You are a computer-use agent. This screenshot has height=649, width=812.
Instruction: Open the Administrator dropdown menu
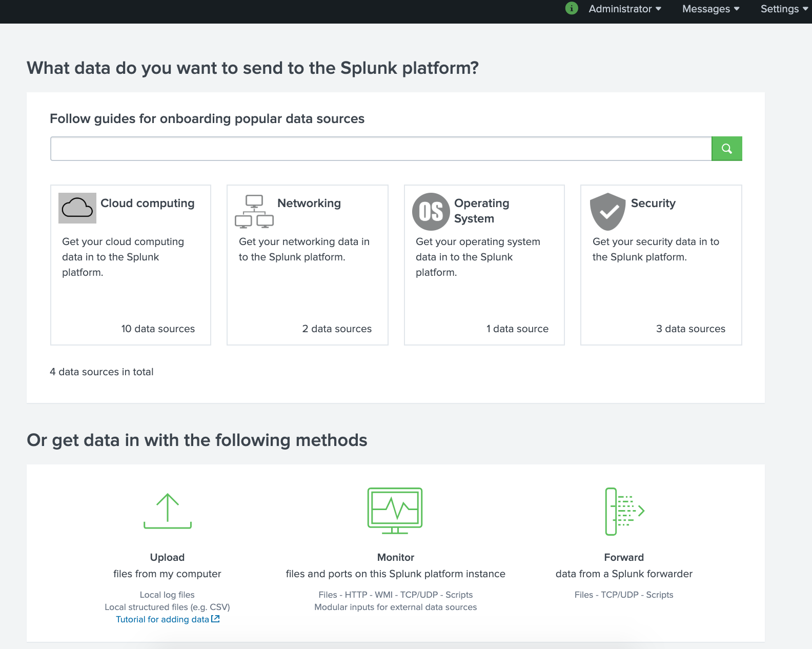(x=625, y=9)
